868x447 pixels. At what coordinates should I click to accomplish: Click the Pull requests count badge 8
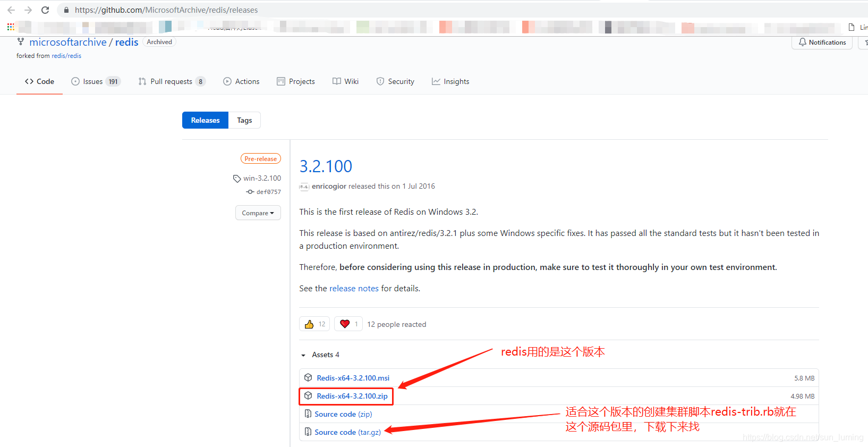200,81
